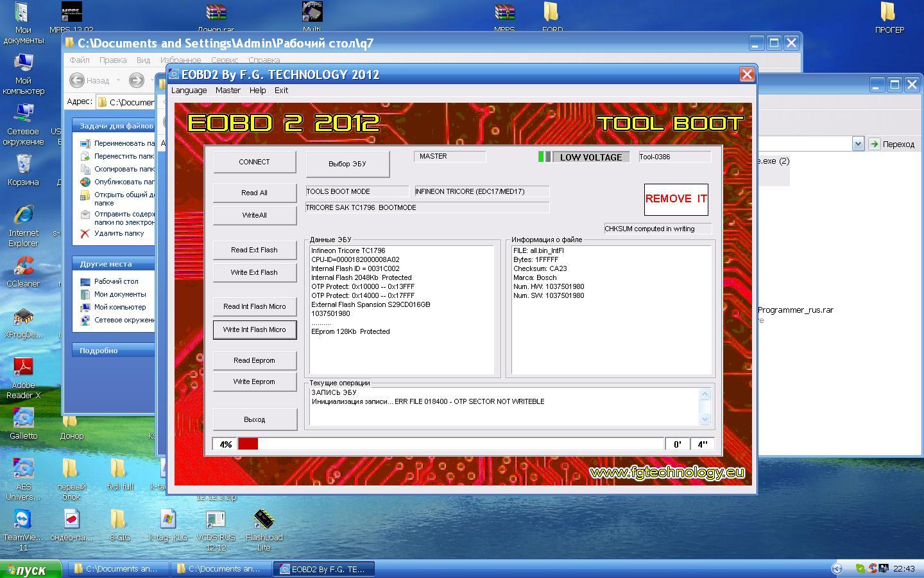This screenshot has height=578, width=924.
Task: Click the Exit menu in EOBD2
Action: click(x=281, y=91)
